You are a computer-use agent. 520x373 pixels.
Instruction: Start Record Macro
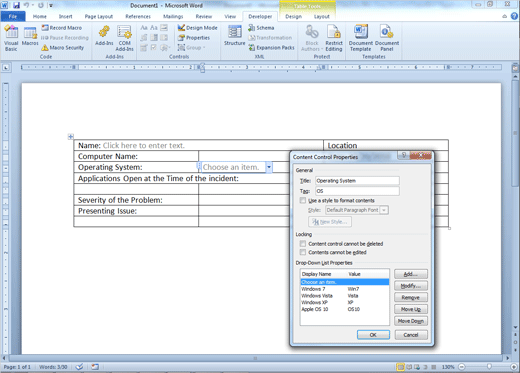pos(62,28)
